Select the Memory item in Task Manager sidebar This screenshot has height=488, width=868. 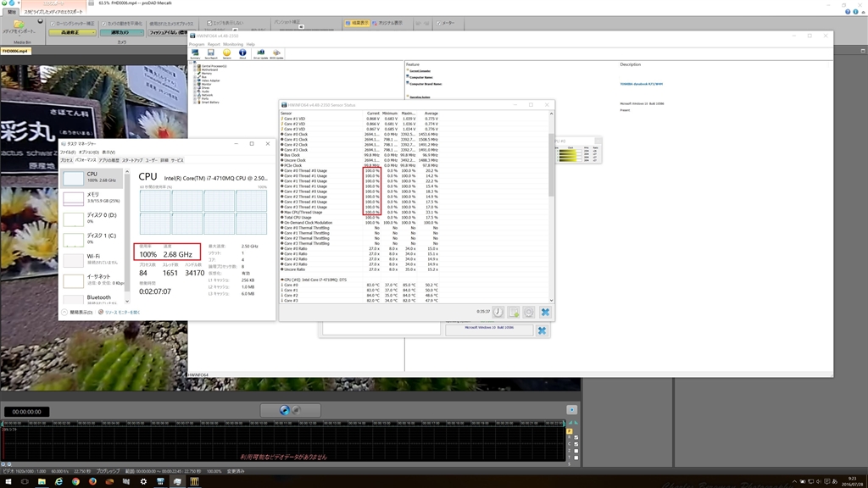click(x=93, y=197)
